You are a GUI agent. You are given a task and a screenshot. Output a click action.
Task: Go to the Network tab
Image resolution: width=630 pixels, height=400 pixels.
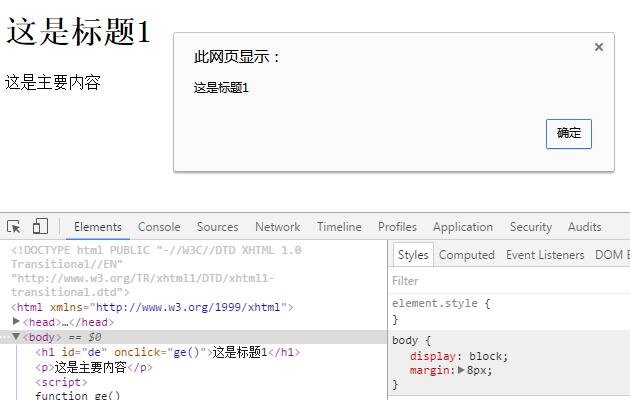(277, 227)
